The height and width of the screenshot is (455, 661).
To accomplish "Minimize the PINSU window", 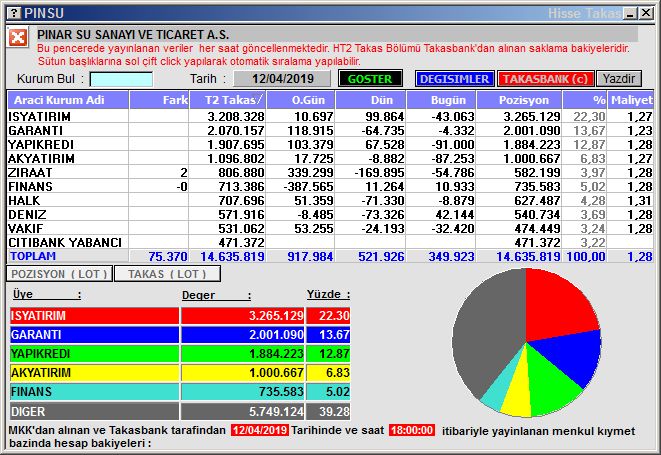I will (631, 13).
